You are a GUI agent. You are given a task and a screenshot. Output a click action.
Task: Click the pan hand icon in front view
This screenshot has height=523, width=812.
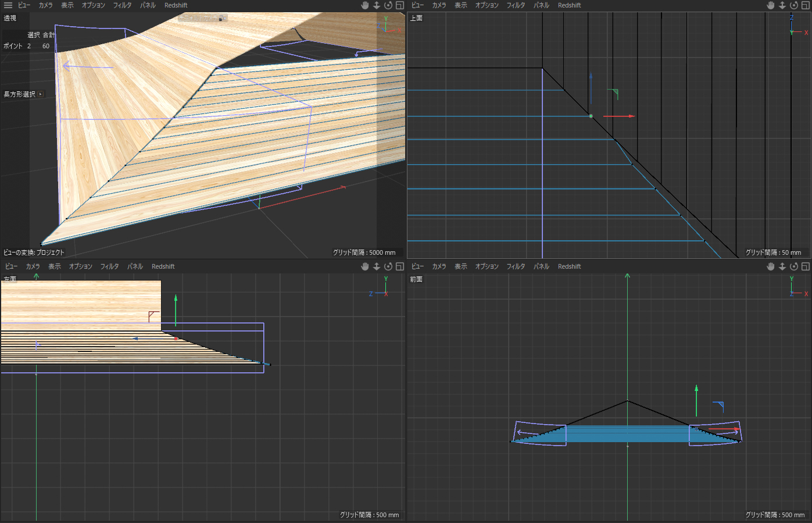[771, 266]
